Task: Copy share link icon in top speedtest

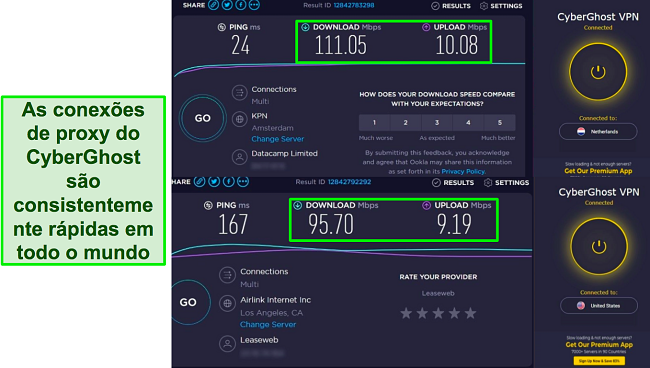Action: 213,5
